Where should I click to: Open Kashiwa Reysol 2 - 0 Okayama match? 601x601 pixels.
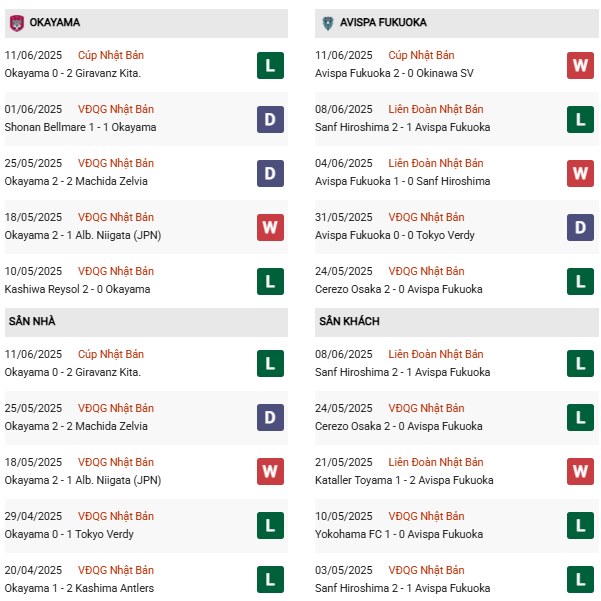77,289
